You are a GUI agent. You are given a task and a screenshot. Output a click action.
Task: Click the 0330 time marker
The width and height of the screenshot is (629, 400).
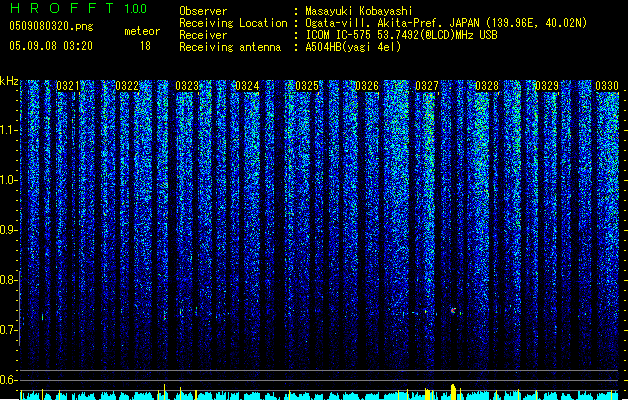click(x=607, y=86)
